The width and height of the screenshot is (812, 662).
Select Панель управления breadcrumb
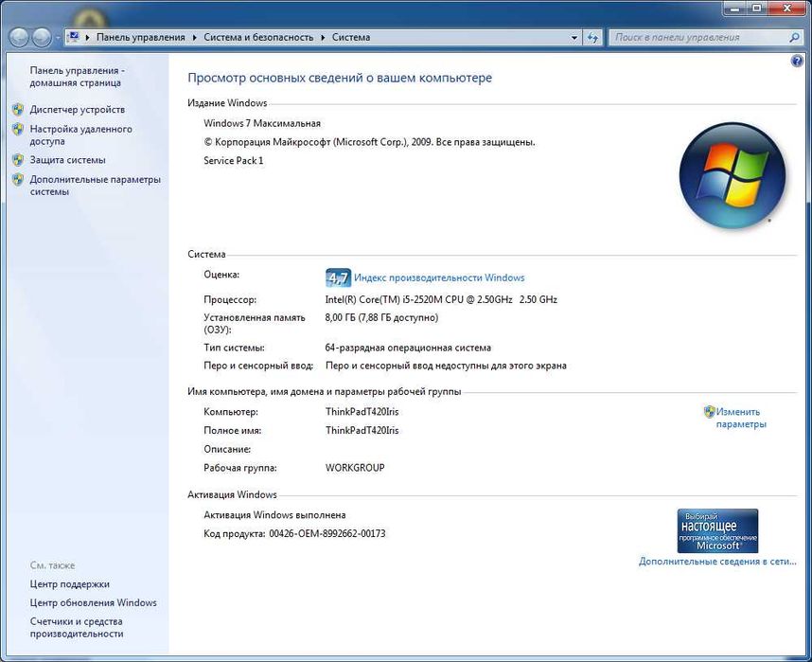coord(140,37)
